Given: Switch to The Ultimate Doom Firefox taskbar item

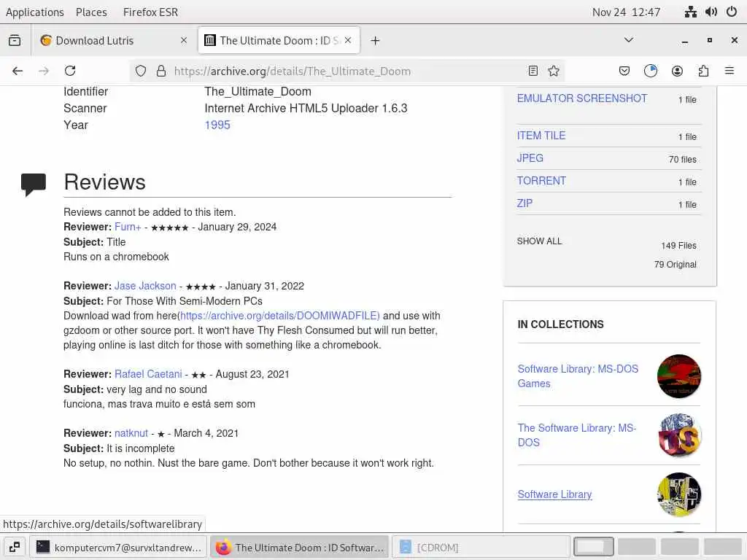Looking at the screenshot, I should (300, 548).
